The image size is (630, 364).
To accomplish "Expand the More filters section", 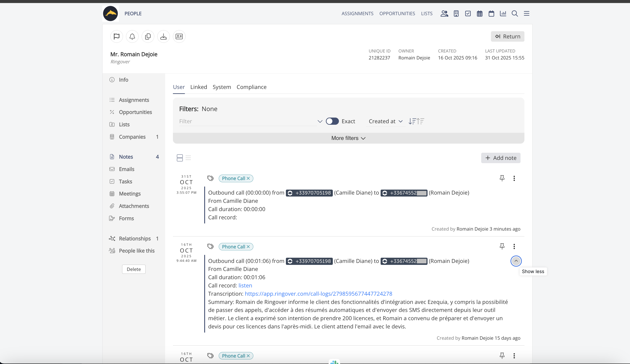I will [x=348, y=138].
